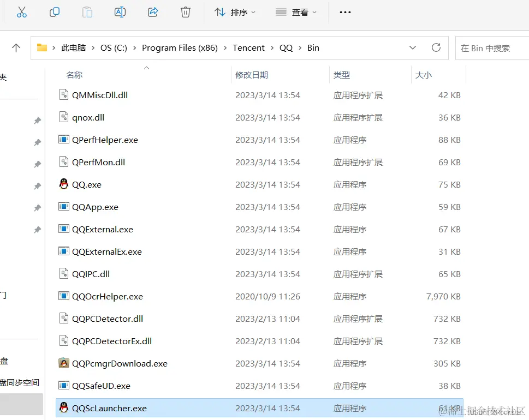Click QQIPC.dll file icon
Screen dimensions: 529x420
64,273
